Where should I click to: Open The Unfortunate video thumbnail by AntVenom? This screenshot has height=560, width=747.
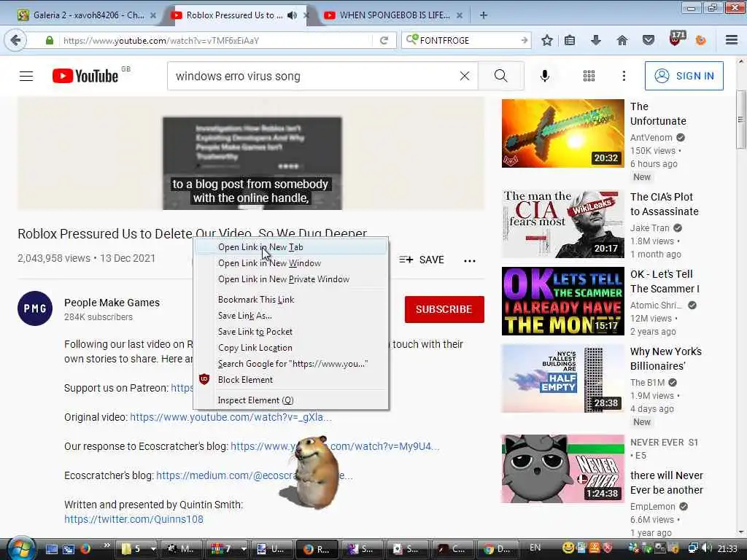562,133
